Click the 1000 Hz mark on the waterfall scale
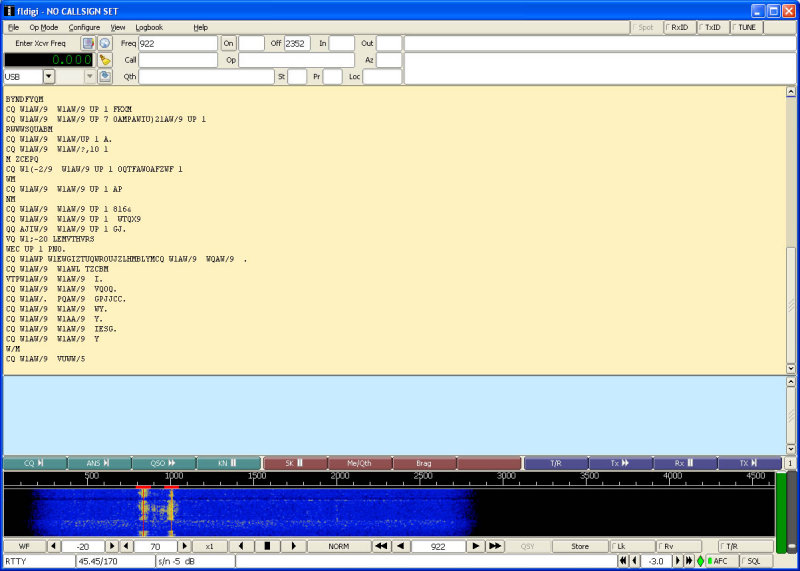 (173, 476)
